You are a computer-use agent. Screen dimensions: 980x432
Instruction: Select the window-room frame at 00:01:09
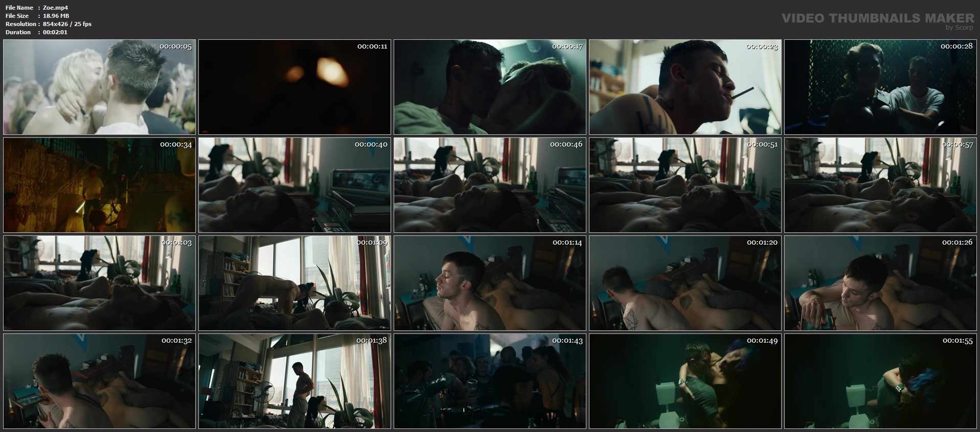[294, 283]
